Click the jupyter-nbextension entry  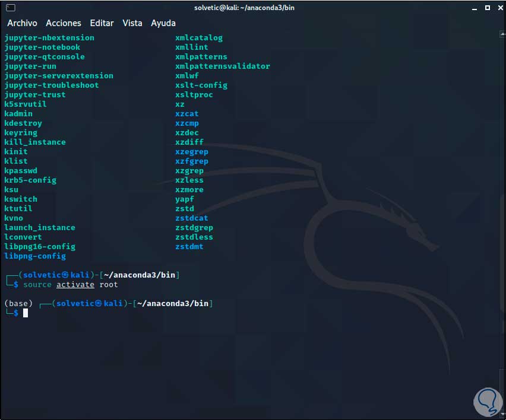click(x=49, y=38)
